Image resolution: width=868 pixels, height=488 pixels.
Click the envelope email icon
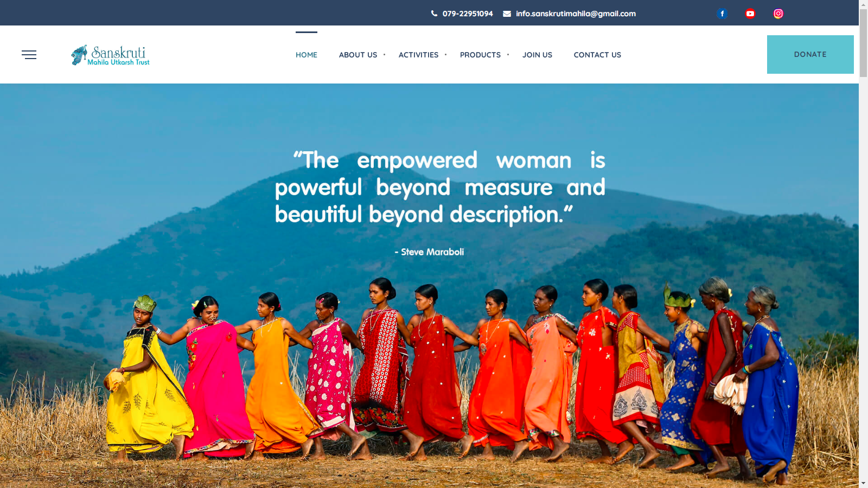[x=507, y=14]
